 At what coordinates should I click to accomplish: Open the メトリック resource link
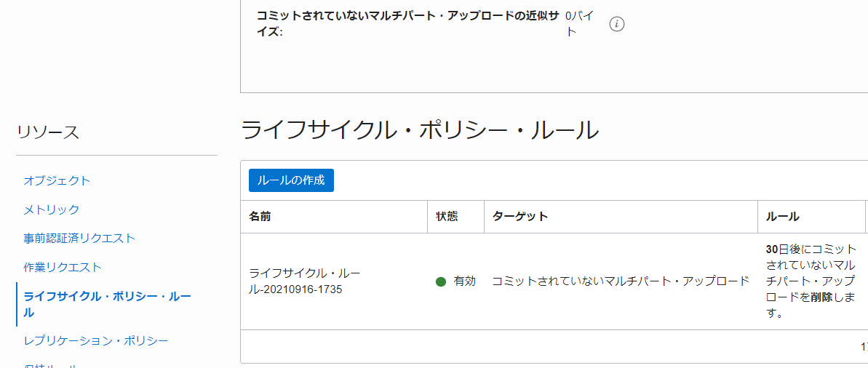(x=52, y=209)
